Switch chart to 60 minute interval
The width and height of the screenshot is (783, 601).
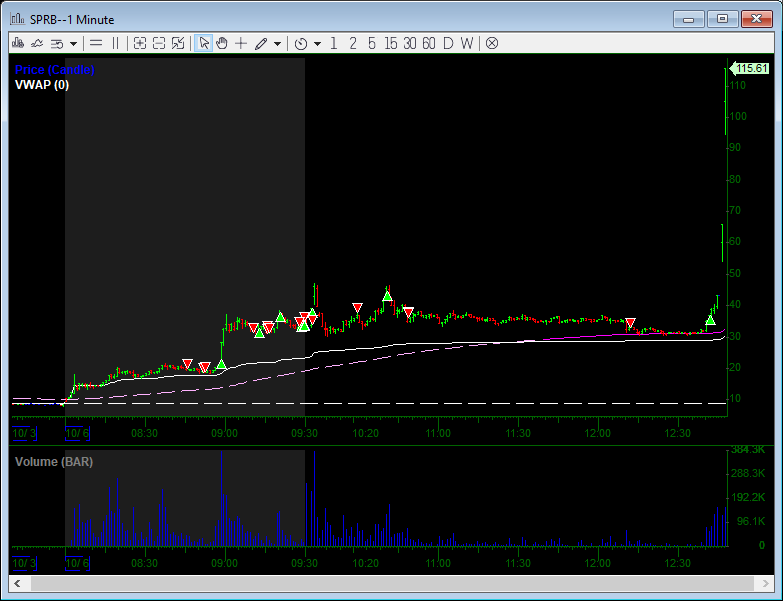428,43
